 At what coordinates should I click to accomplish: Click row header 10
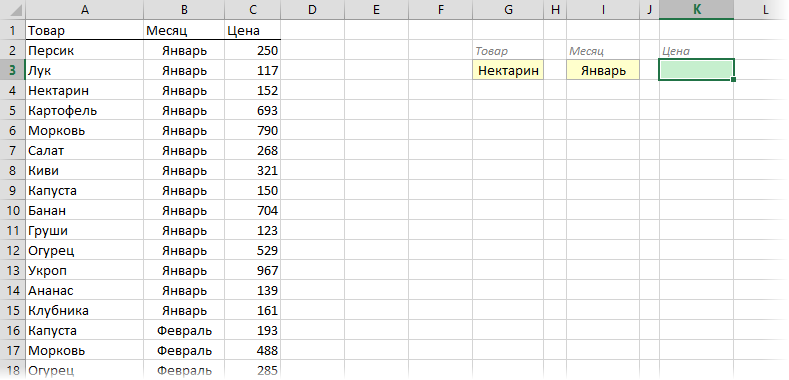point(13,210)
